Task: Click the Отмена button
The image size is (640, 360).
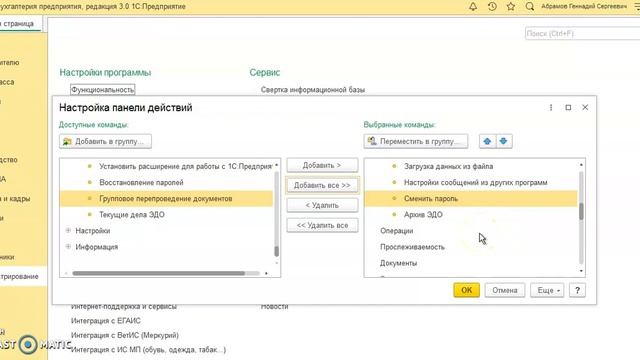Action: pos(505,290)
